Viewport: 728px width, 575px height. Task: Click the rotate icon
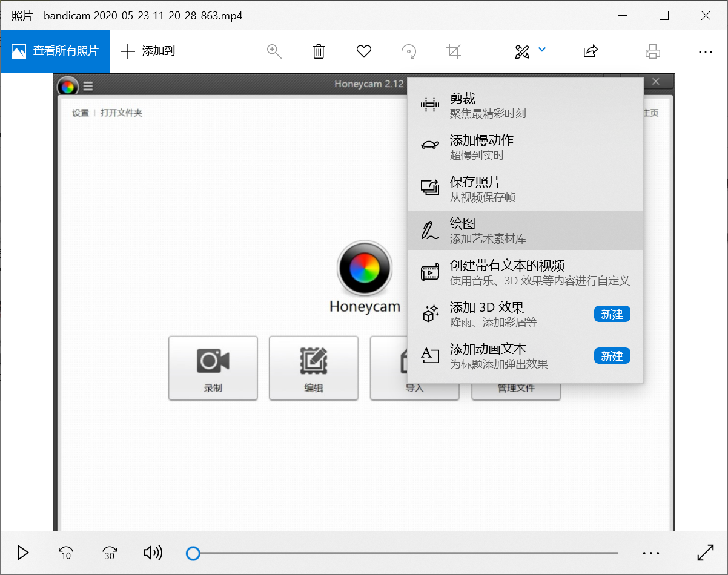coord(409,51)
